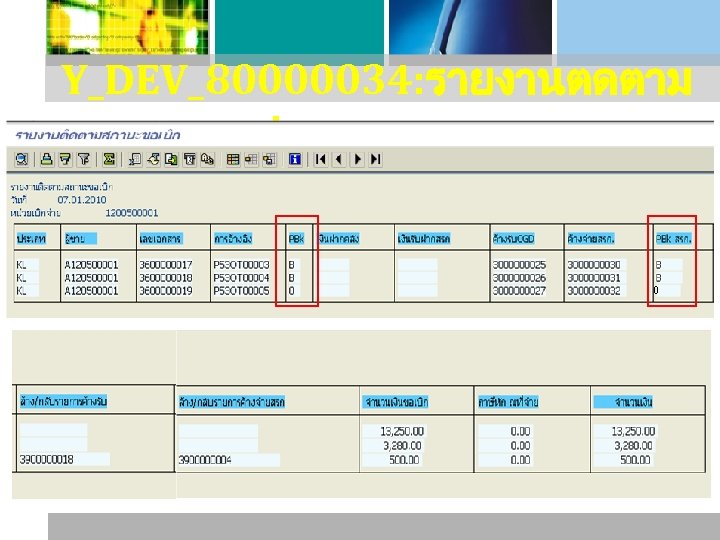720x540 pixels.
Task: Click the ABC analysis icon
Action: [x=208, y=159]
